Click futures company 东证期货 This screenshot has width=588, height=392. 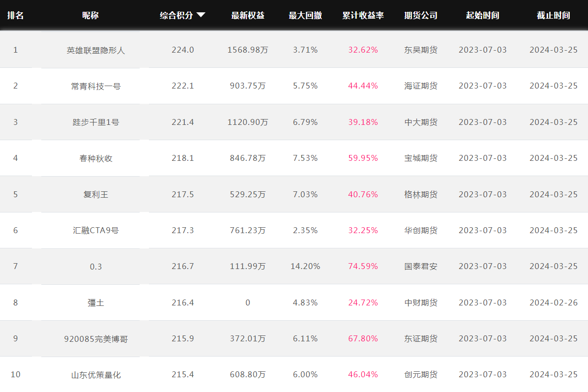[421, 338]
